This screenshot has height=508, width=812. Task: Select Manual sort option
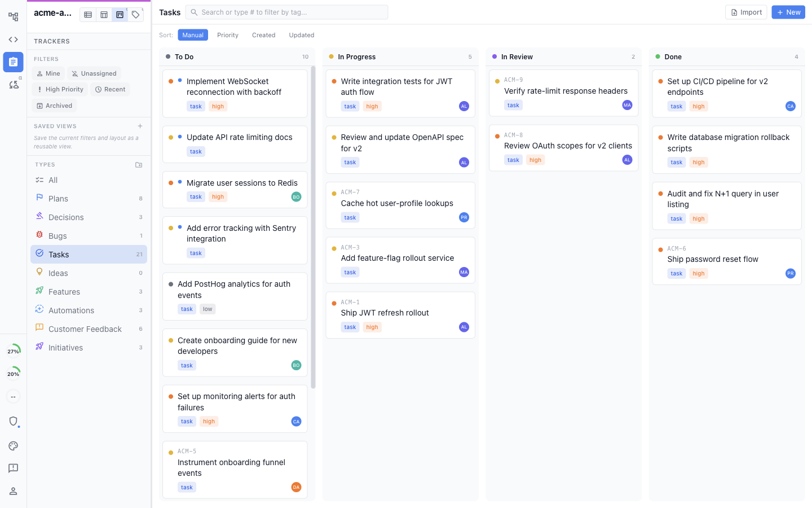[193, 35]
